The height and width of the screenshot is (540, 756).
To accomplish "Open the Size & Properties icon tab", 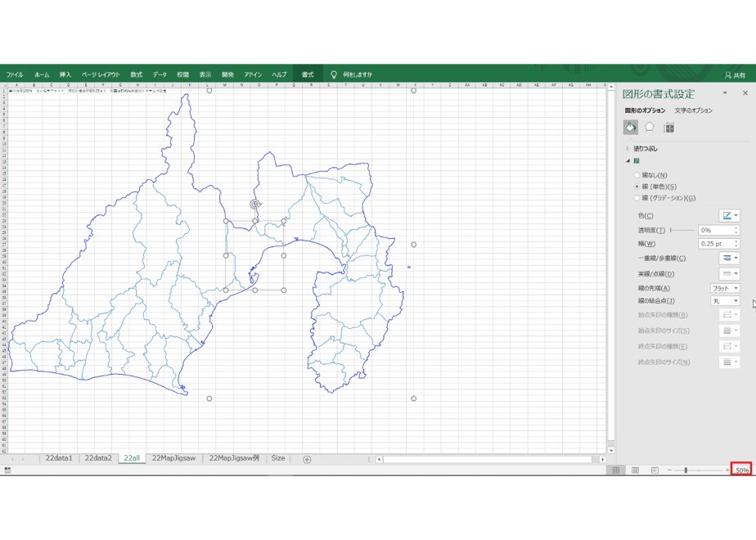I will [x=668, y=128].
